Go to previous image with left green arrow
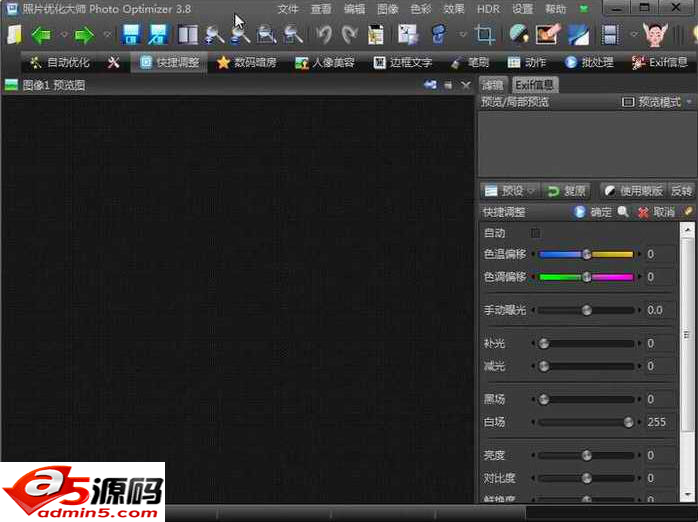The width and height of the screenshot is (698, 522). [41, 35]
